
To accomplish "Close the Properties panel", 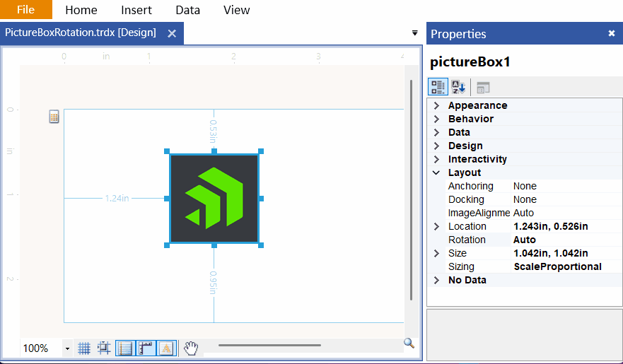I will [x=612, y=33].
